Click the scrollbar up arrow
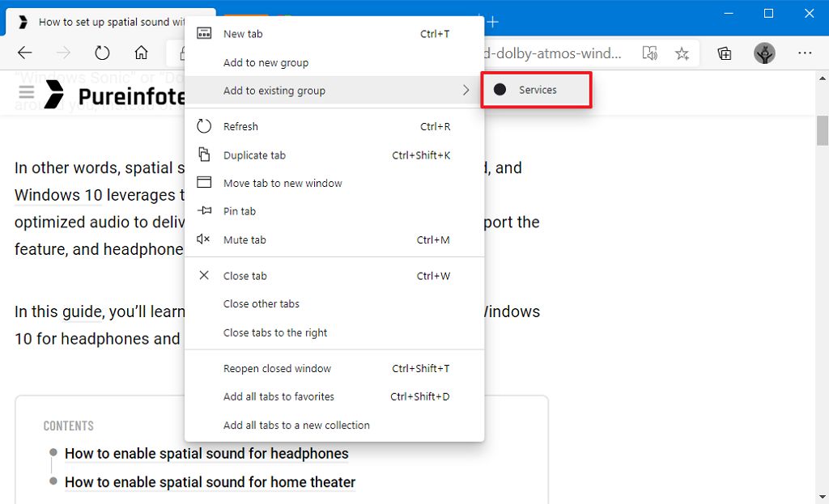829x504 pixels. pos(823,78)
